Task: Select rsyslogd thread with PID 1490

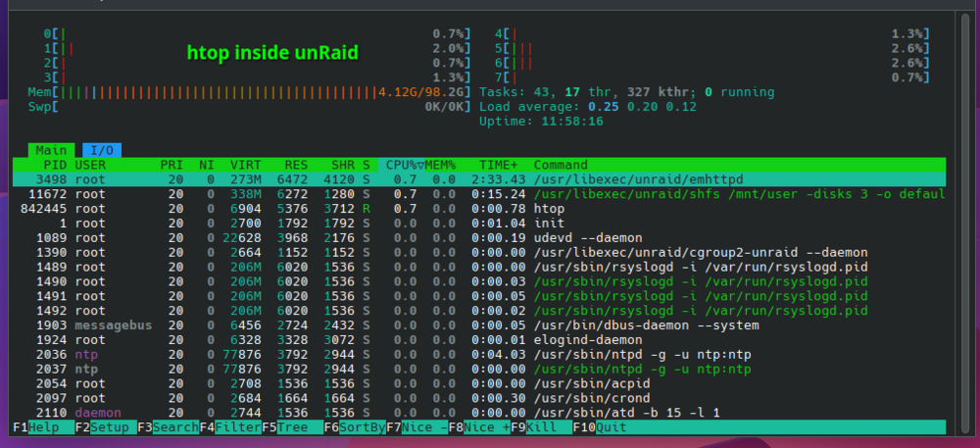Action: (479, 281)
